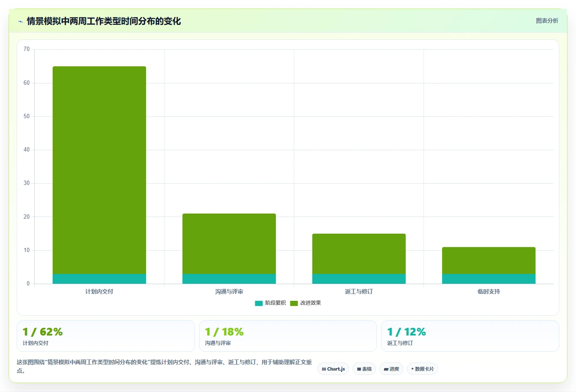Select the Chart.js tag chip
The width and height of the screenshot is (576, 392).
[x=333, y=369]
